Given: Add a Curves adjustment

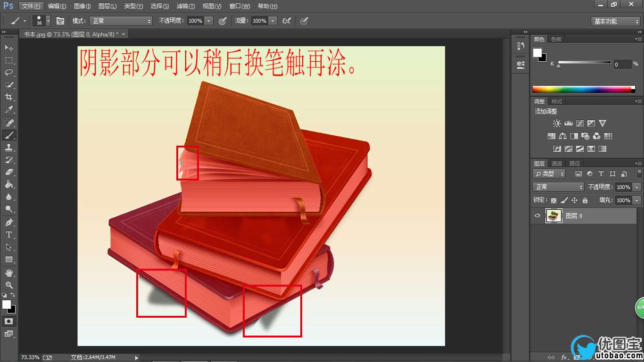Looking at the screenshot, I should (579, 123).
